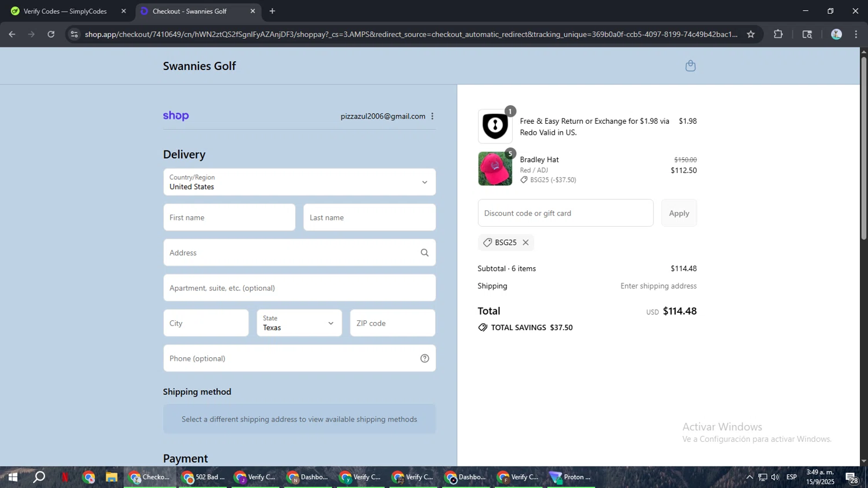Click the browser forward arrow
Viewport: 868px width, 488px height.
(x=32, y=34)
